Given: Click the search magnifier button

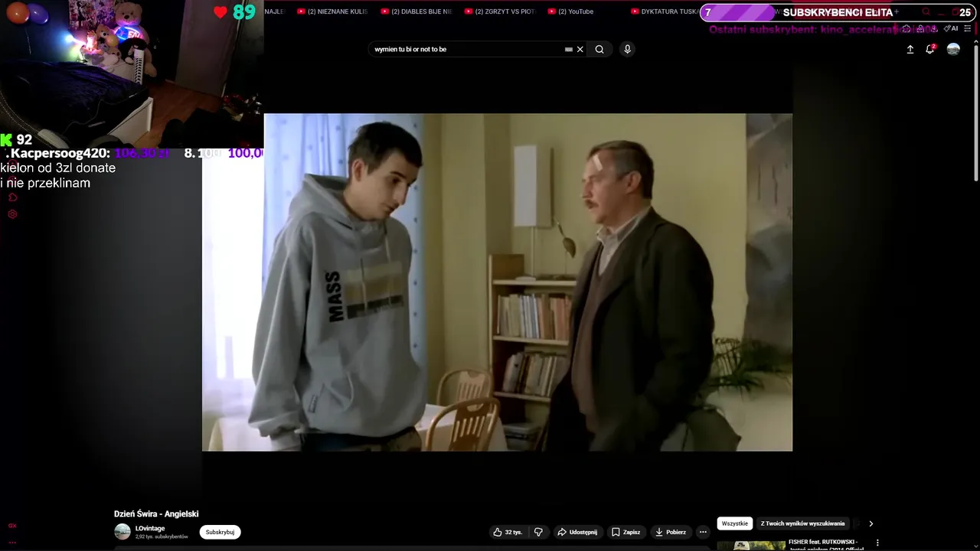Looking at the screenshot, I should point(599,49).
